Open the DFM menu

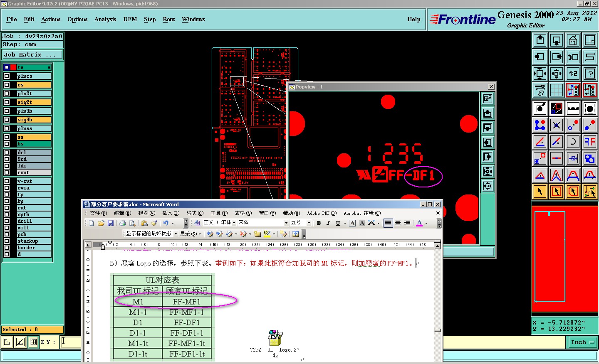[x=130, y=19]
